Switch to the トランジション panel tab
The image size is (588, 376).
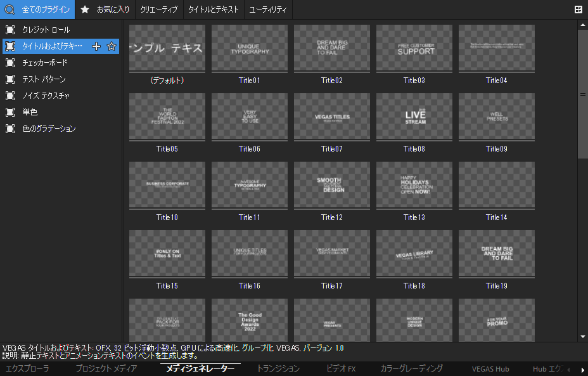(x=278, y=368)
